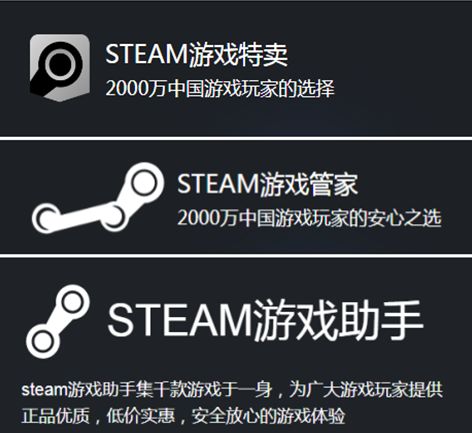Image resolution: width=472 pixels, height=433 pixels.
Task: Click white divider above the 游戏助手 banner
Action: click(x=236, y=256)
